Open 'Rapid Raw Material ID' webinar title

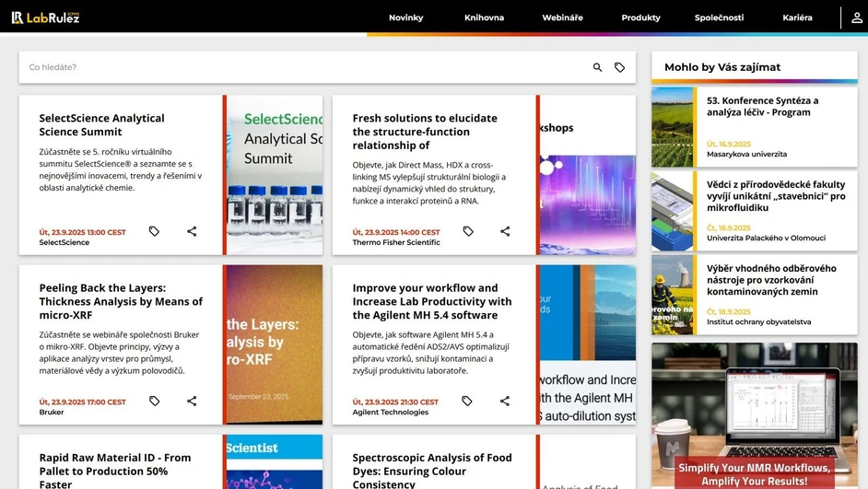[x=115, y=464]
